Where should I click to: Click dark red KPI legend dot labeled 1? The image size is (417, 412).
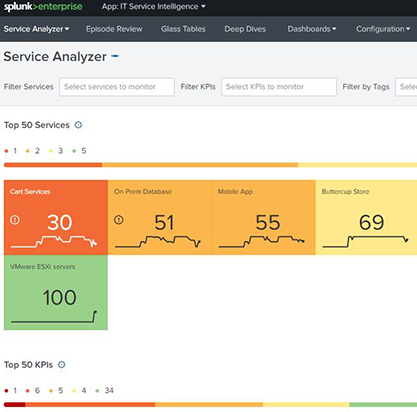tap(6, 391)
